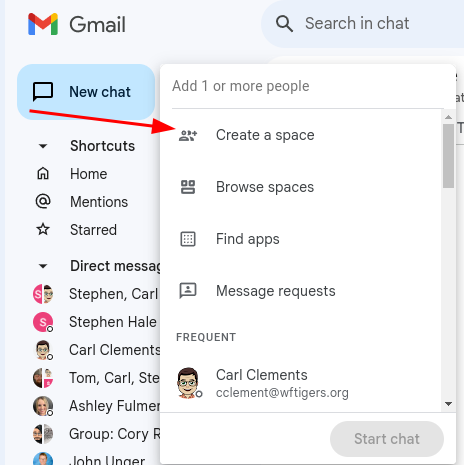Click cclement@wftigers.org email text
The height and width of the screenshot is (465, 464).
coord(282,393)
